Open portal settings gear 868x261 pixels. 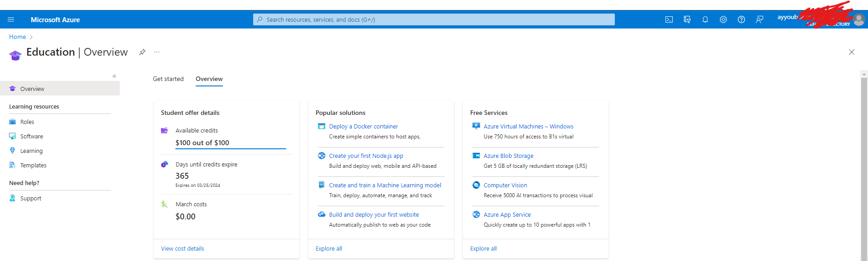click(723, 19)
